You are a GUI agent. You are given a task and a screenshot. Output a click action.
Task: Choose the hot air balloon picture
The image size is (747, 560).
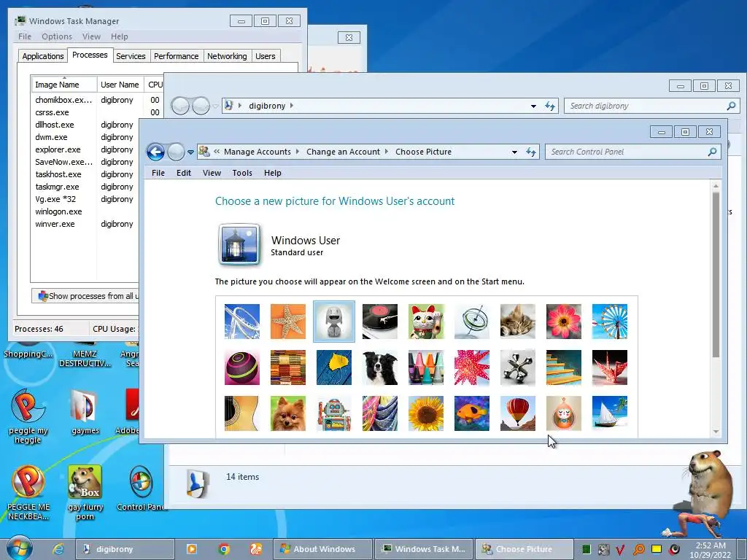click(518, 413)
